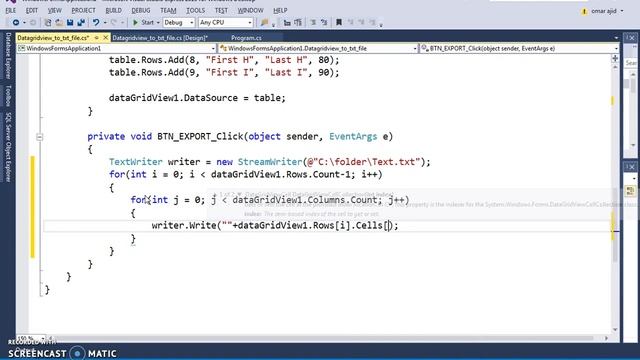The width and height of the screenshot is (640, 360).
Task: Collapse the BTN_EXPORT_Click method outline
Action: coord(39,137)
